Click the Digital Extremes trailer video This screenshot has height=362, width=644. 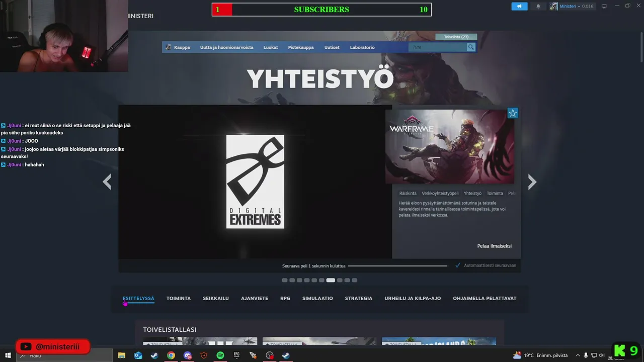[255, 182]
